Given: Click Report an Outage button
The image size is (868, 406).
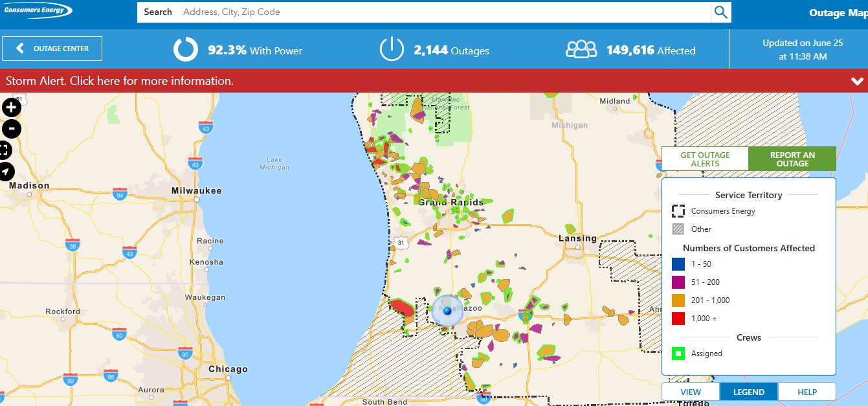Looking at the screenshot, I should [x=792, y=159].
